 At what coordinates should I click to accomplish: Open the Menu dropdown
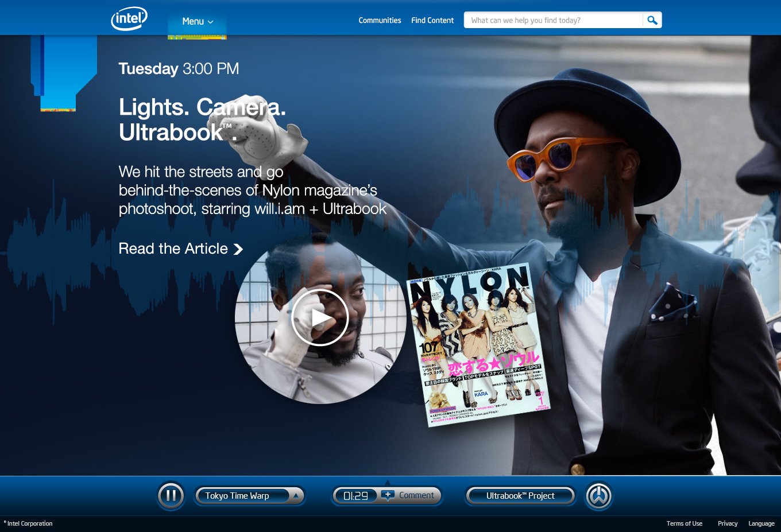tap(198, 21)
